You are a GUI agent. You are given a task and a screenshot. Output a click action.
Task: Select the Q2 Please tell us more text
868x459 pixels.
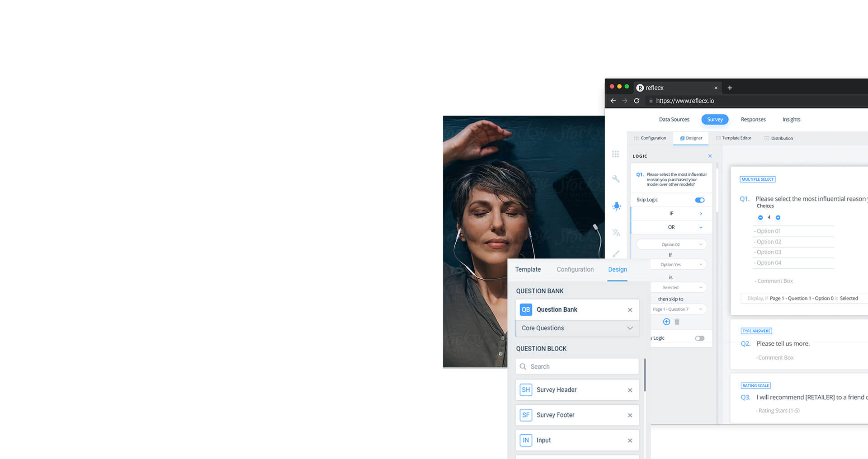point(783,344)
